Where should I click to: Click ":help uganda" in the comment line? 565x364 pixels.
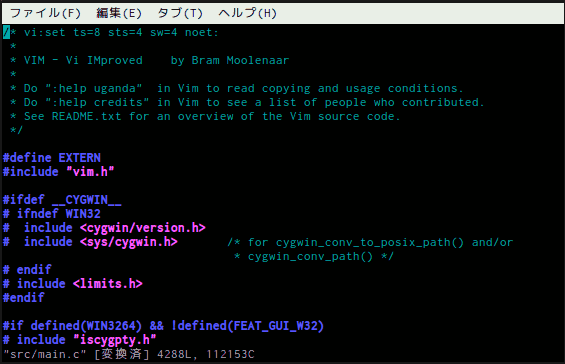(x=94, y=88)
